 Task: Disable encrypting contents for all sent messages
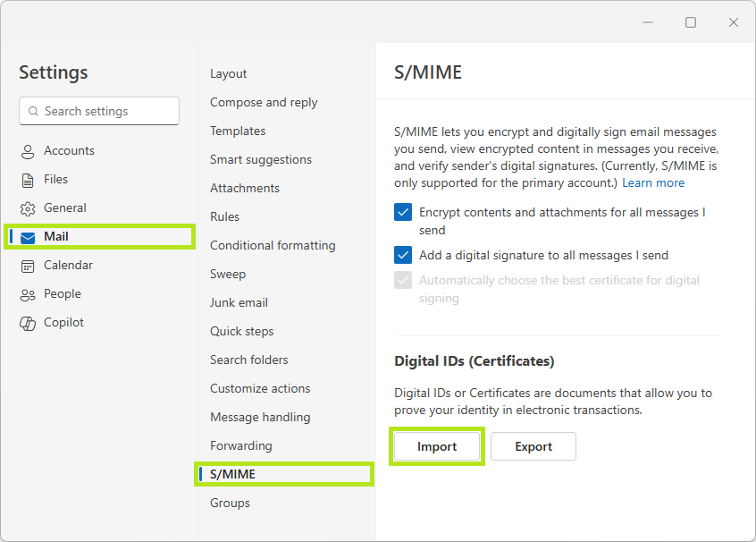[402, 213]
